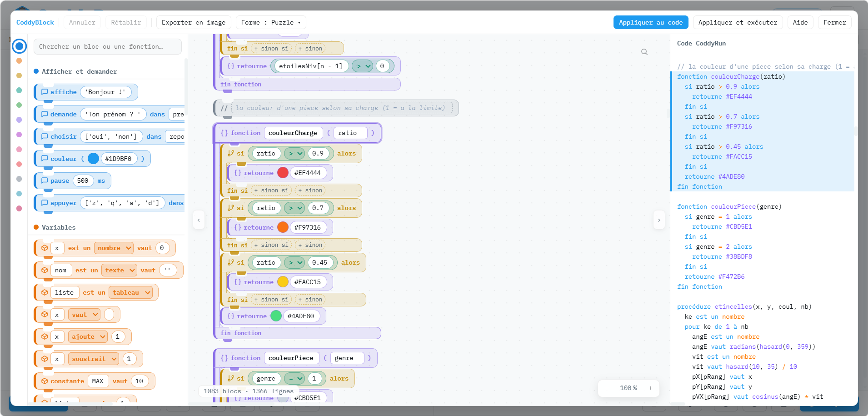Click the comment slash icon on comment block
868x416 pixels.
pos(224,108)
